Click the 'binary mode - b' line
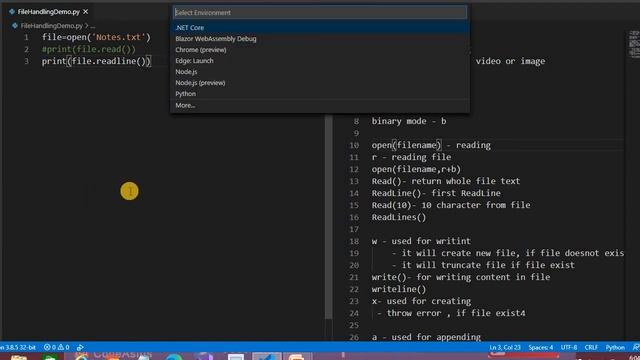Image resolution: width=640 pixels, height=360 pixels. coord(409,121)
